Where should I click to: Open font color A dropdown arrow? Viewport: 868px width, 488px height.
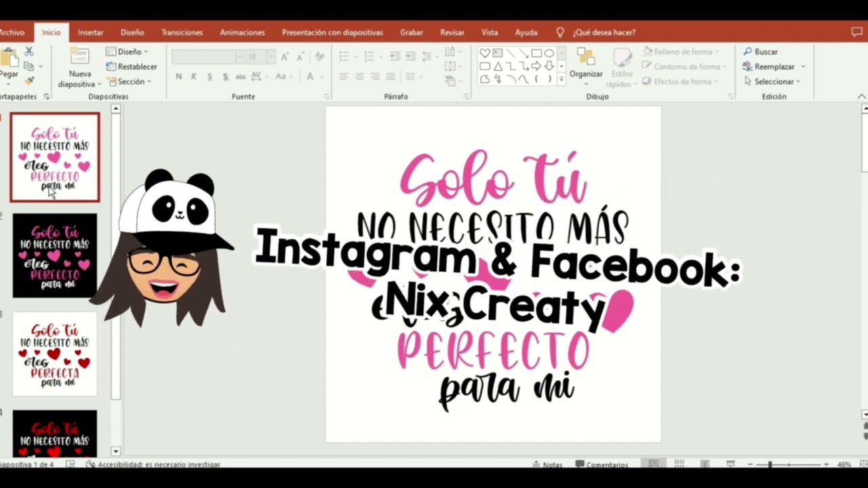pyautogui.click(x=322, y=77)
